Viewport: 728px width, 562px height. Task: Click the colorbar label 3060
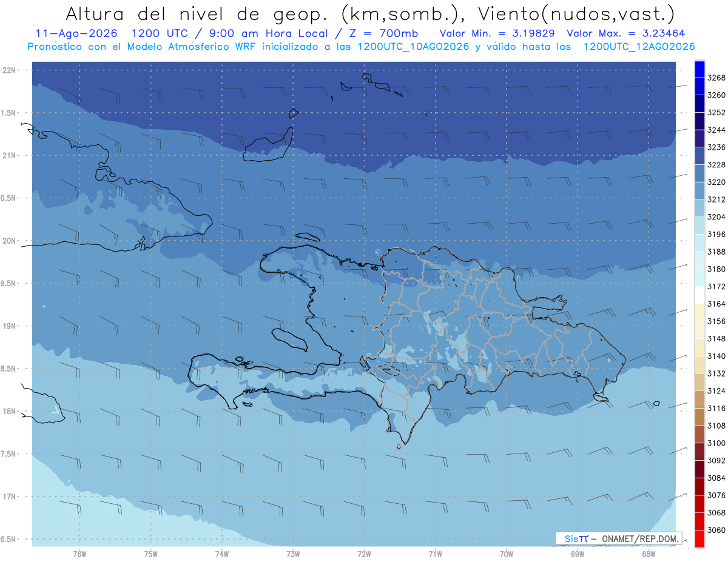point(716,530)
